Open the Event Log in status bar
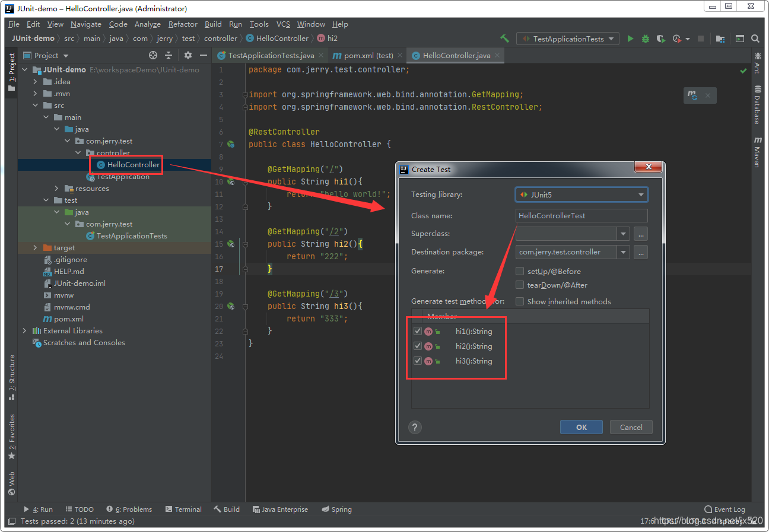Image resolution: width=769 pixels, height=532 pixels. click(724, 509)
